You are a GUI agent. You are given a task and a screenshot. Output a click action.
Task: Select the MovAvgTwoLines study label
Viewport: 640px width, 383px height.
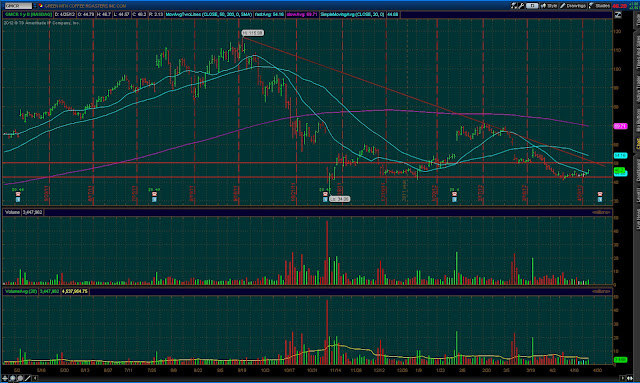coord(209,14)
